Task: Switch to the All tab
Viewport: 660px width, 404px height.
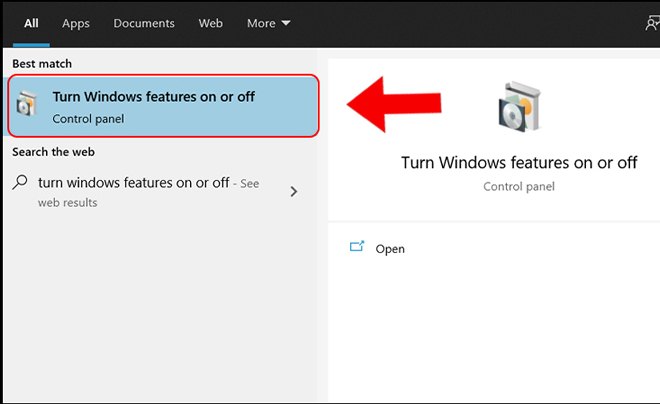Action: click(x=31, y=23)
